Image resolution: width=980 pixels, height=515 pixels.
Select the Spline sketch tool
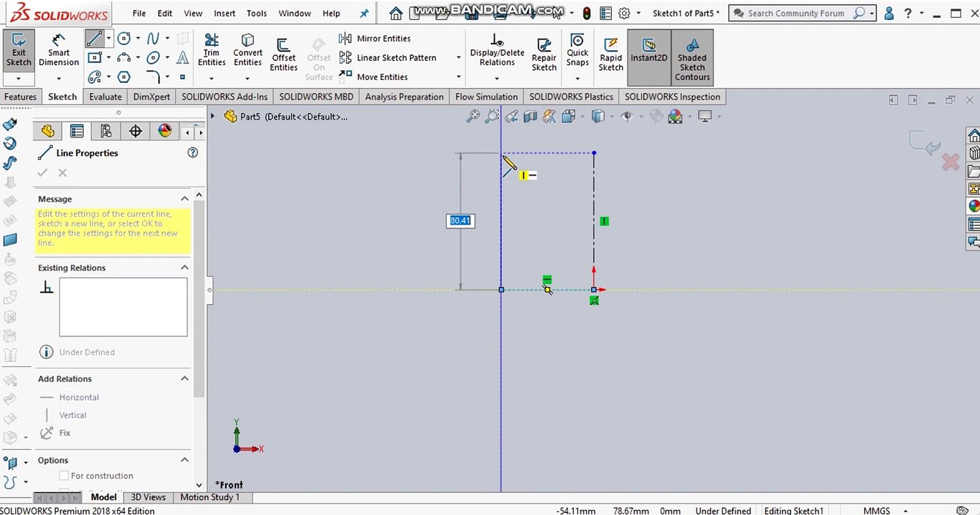point(152,39)
